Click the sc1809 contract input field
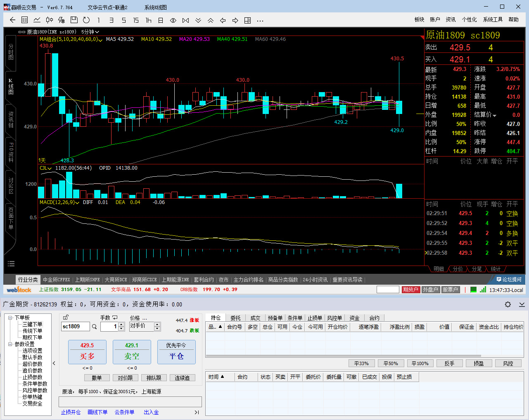The height and width of the screenshot is (420, 529). tap(75, 327)
